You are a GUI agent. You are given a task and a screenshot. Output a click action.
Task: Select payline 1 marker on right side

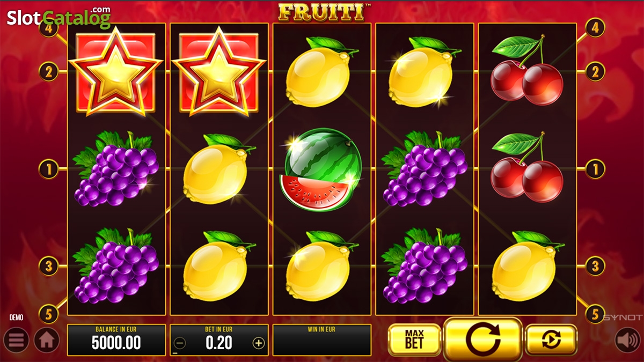(x=595, y=170)
